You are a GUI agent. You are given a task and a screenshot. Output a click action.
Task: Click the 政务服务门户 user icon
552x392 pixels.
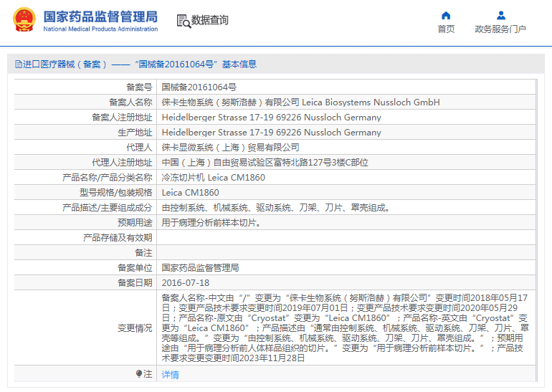point(500,16)
